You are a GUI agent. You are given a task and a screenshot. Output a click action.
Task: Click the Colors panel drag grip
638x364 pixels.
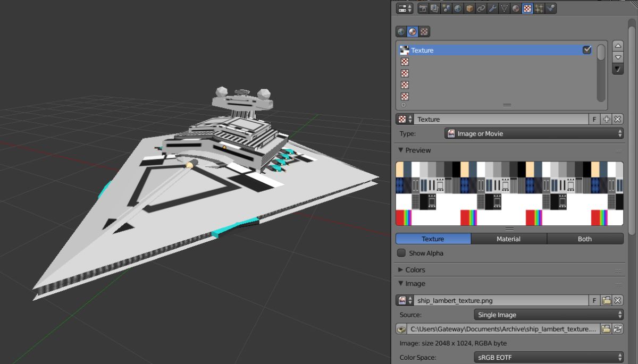[x=618, y=270]
